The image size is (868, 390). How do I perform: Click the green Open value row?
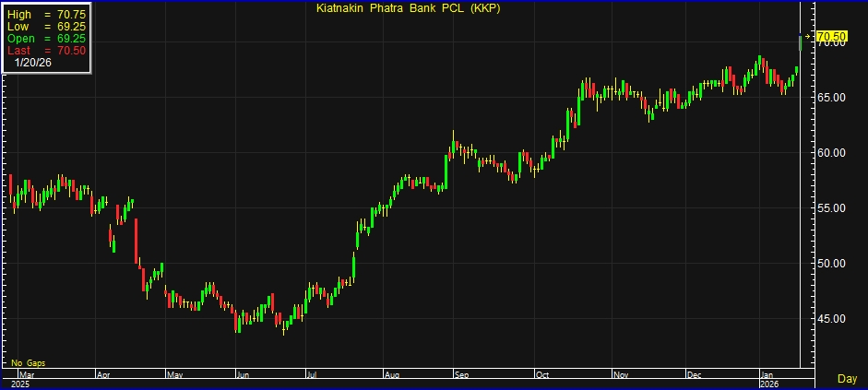(x=46, y=39)
